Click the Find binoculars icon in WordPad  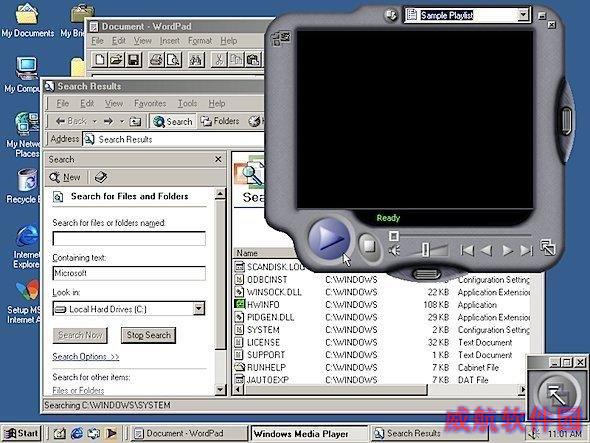point(196,59)
